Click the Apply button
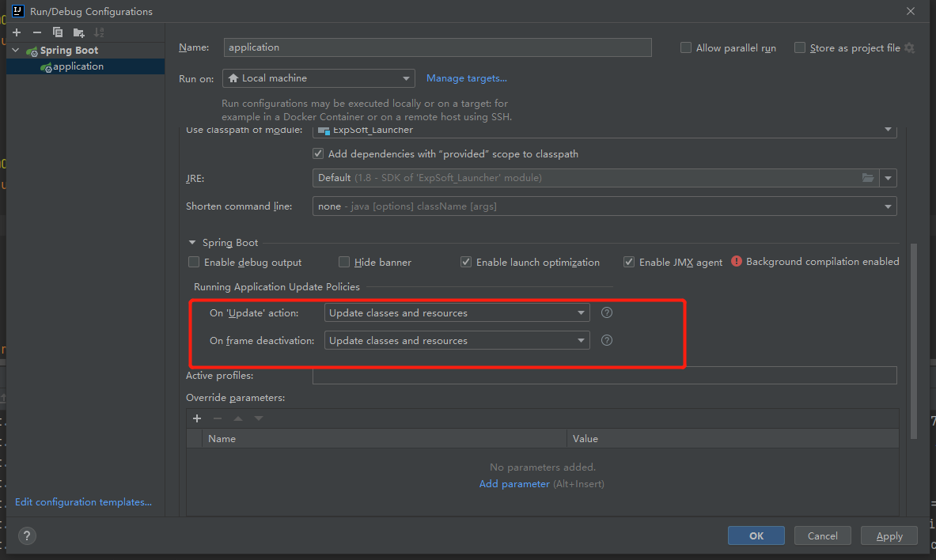936x560 pixels. (889, 535)
